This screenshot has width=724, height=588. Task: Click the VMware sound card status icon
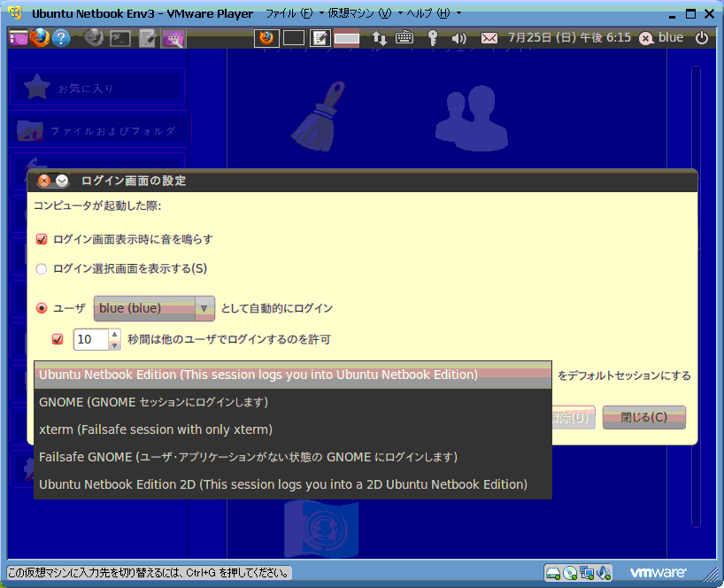(604, 573)
